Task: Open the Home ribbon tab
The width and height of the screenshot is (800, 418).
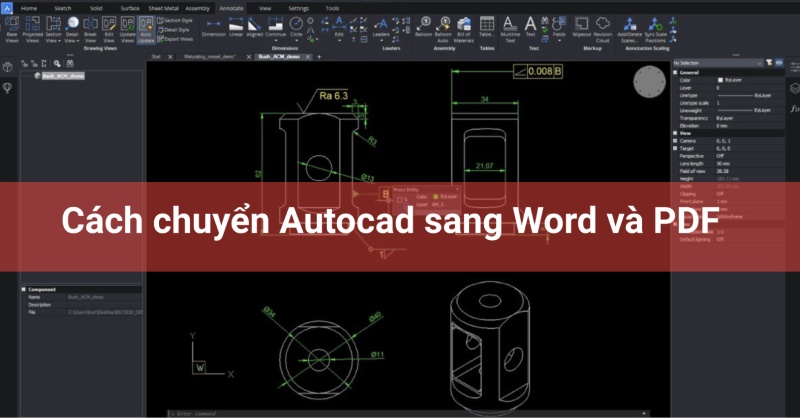Action: (29, 8)
